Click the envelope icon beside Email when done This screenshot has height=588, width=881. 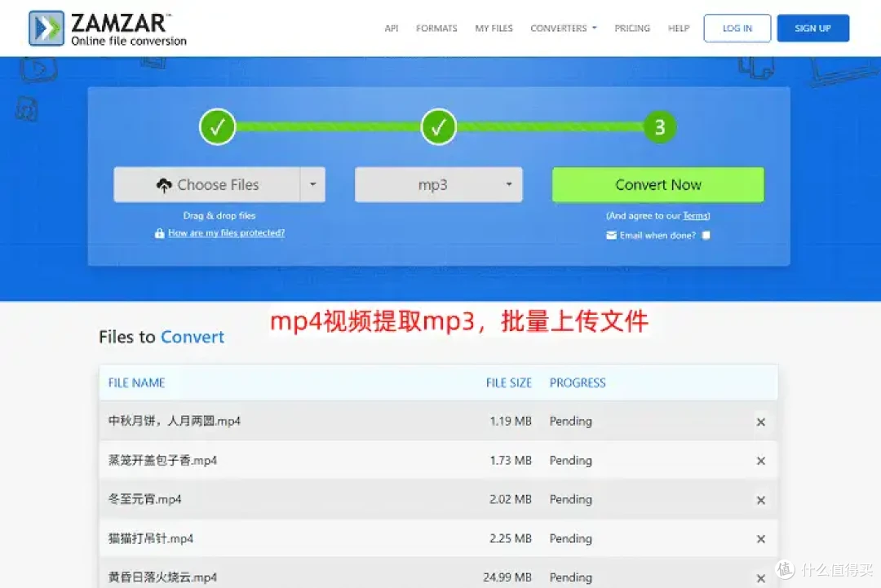click(611, 236)
